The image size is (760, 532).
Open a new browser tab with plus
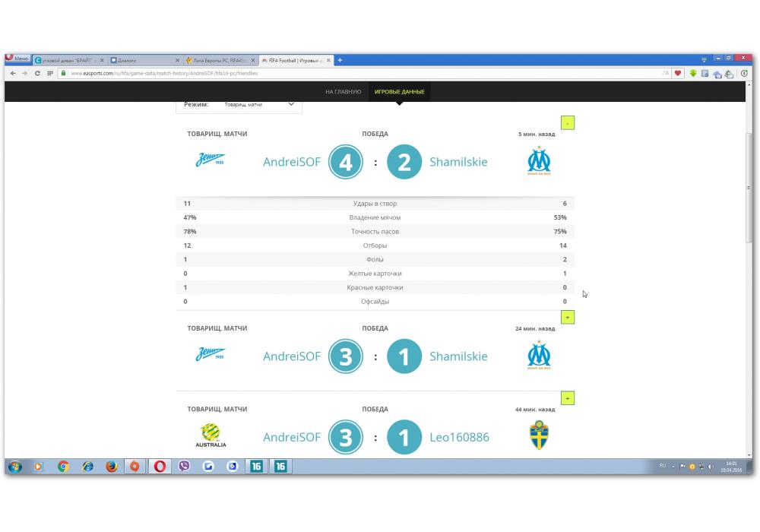pos(340,60)
